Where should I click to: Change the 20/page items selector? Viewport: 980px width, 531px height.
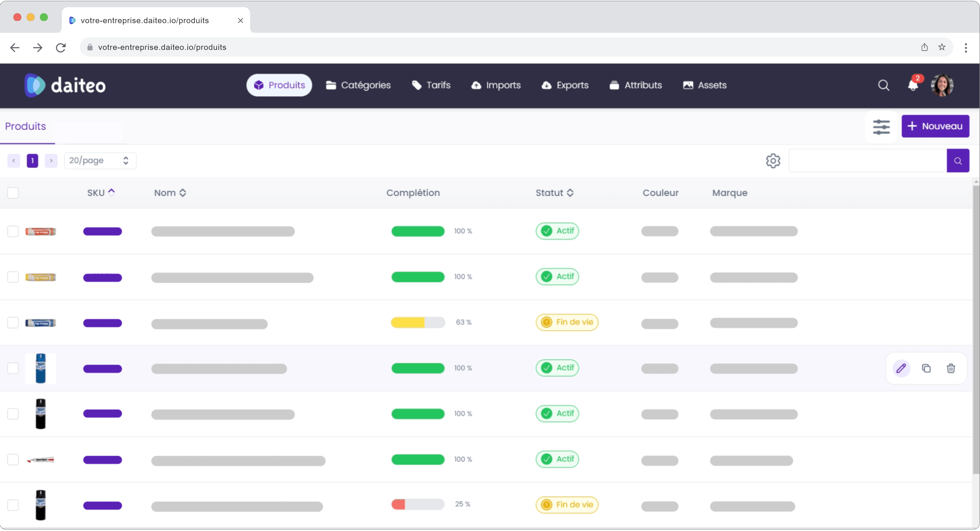click(x=100, y=160)
